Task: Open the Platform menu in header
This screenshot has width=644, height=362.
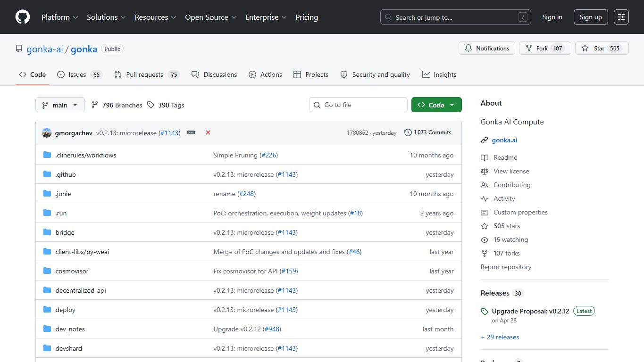Action: click(x=60, y=17)
